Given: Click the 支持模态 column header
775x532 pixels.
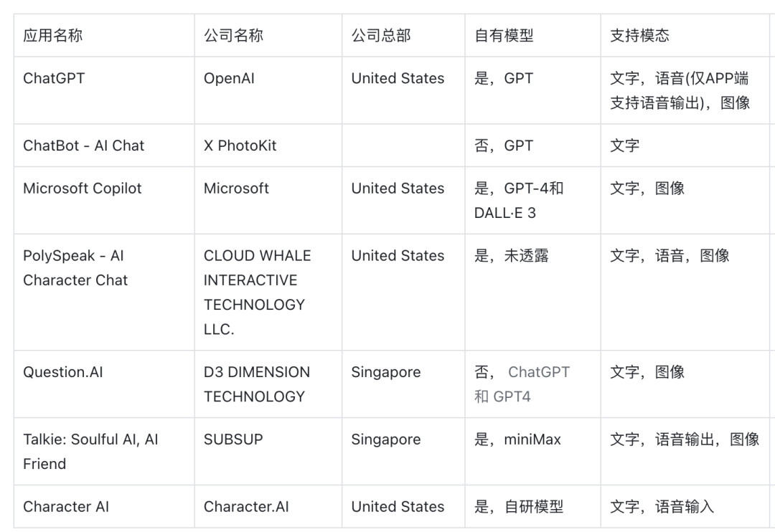Looking at the screenshot, I should coord(685,36).
